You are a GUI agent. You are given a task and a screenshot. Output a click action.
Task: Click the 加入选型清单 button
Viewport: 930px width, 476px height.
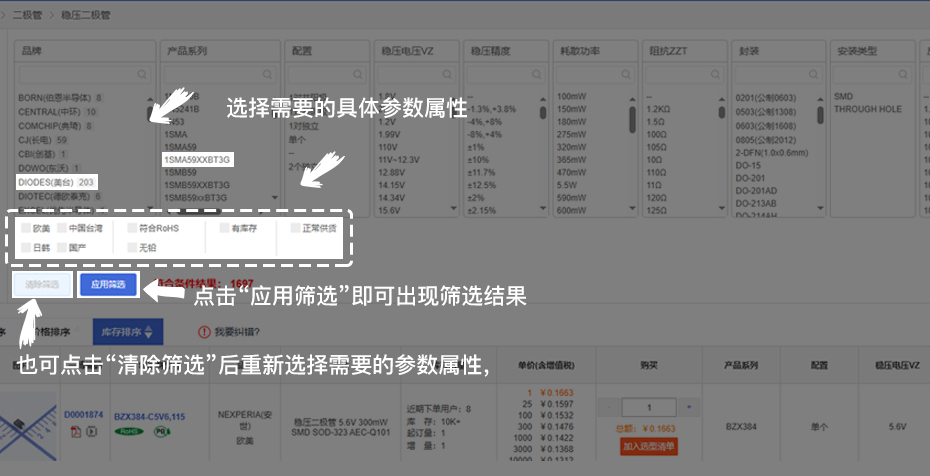click(x=649, y=446)
